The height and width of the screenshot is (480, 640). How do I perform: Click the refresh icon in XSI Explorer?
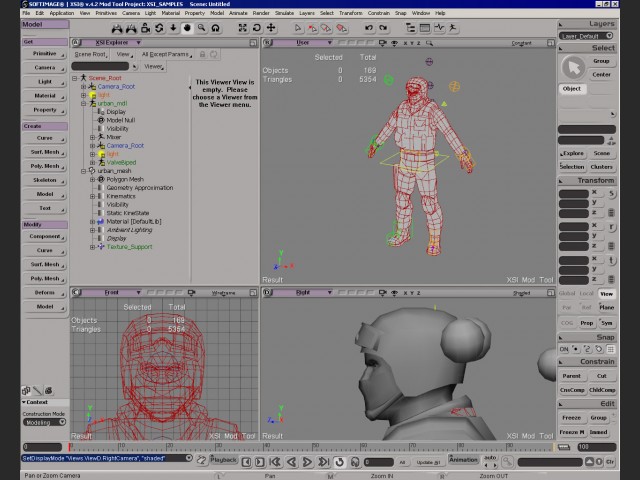point(213,54)
